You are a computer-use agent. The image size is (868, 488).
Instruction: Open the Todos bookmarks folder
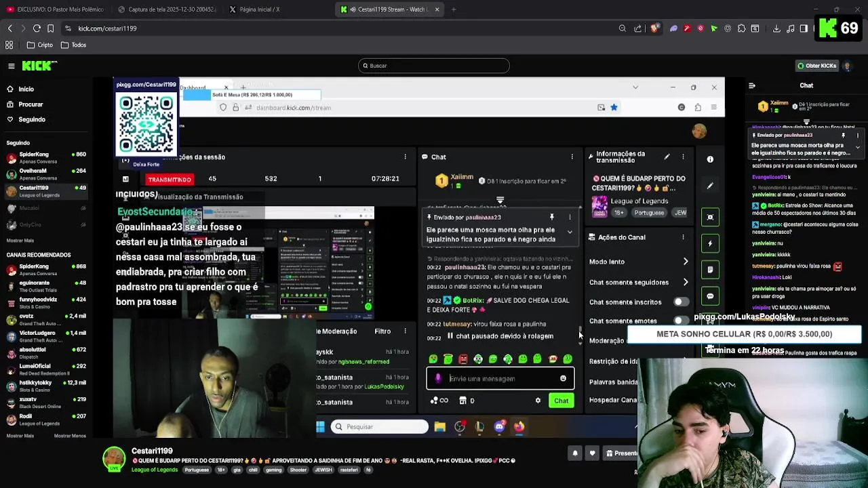[x=74, y=45]
